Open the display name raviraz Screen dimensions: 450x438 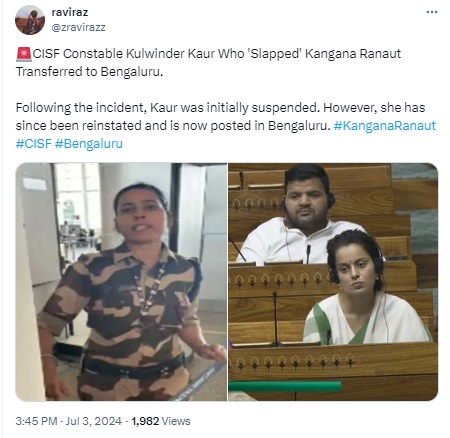point(70,12)
